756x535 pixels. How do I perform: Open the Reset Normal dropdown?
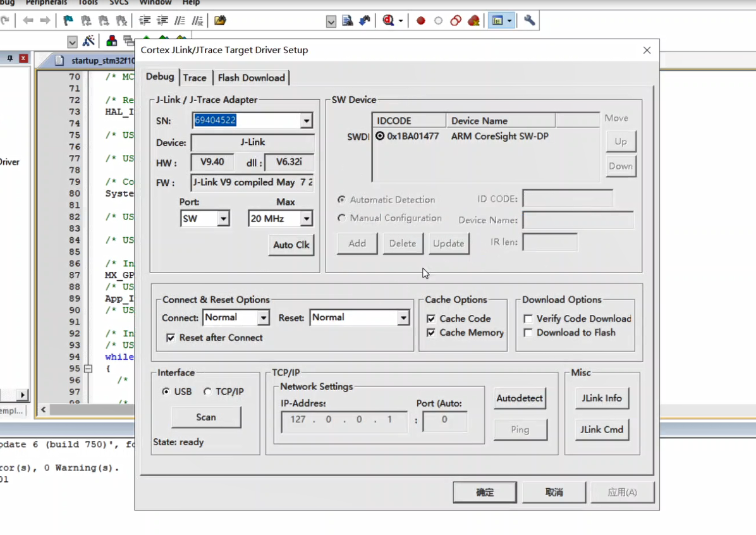click(403, 317)
